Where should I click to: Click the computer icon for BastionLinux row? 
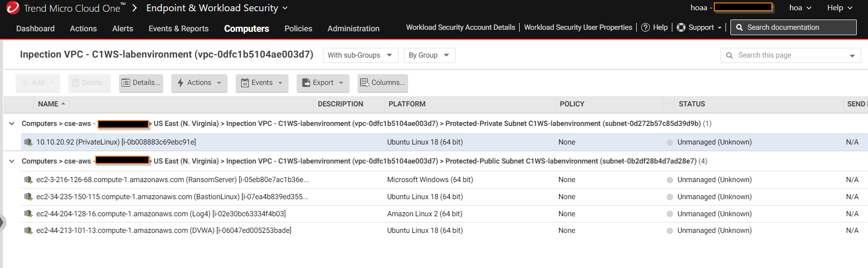pyautogui.click(x=28, y=197)
